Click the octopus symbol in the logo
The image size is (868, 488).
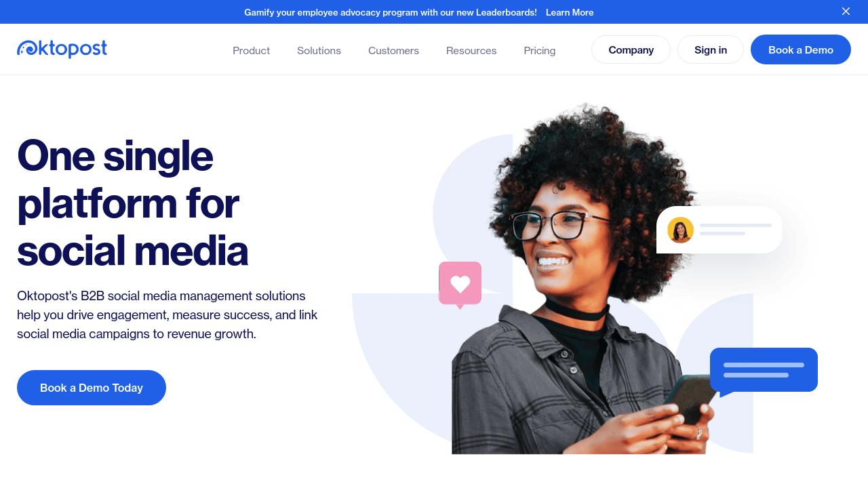click(x=28, y=49)
